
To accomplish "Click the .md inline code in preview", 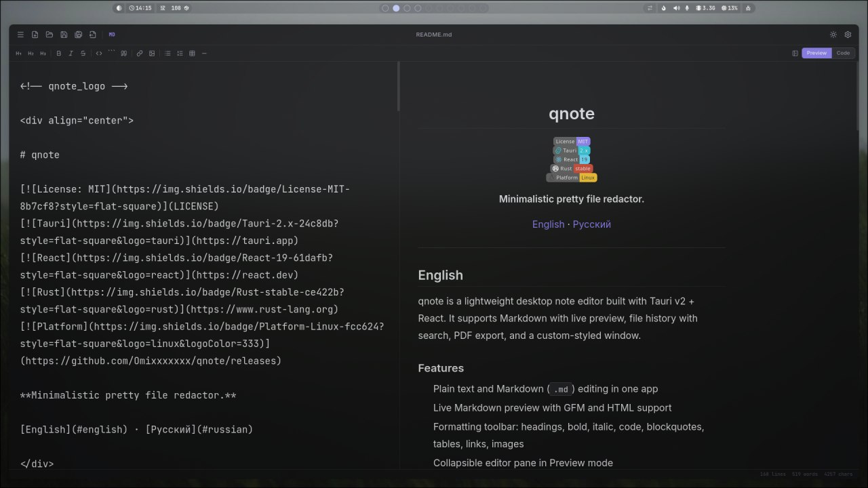I will 561,389.
